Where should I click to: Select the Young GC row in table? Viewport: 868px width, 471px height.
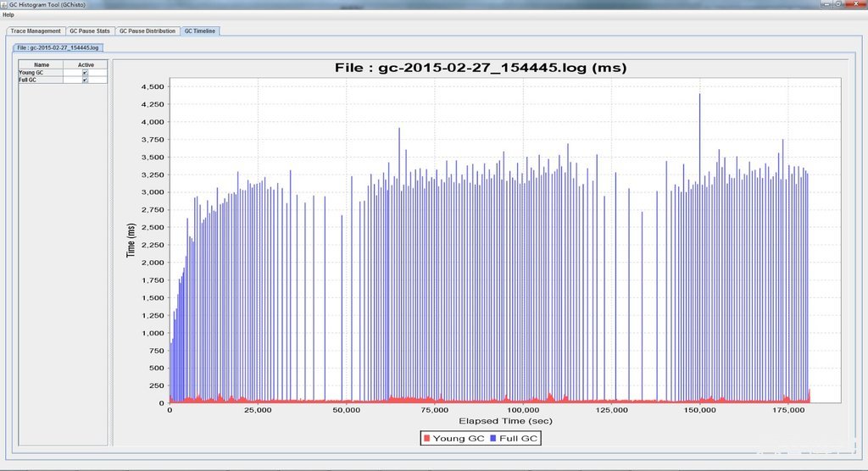[63, 73]
